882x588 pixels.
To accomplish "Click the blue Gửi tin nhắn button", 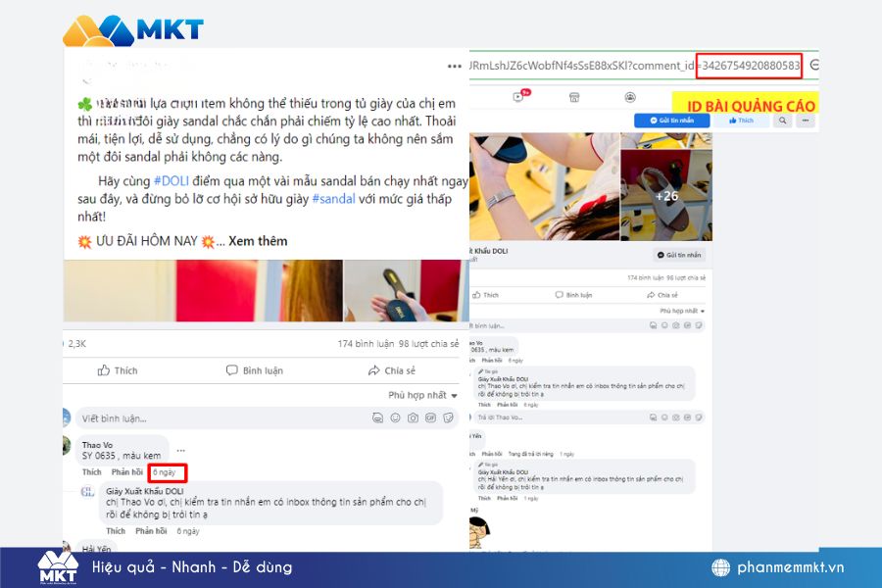I will point(671,121).
